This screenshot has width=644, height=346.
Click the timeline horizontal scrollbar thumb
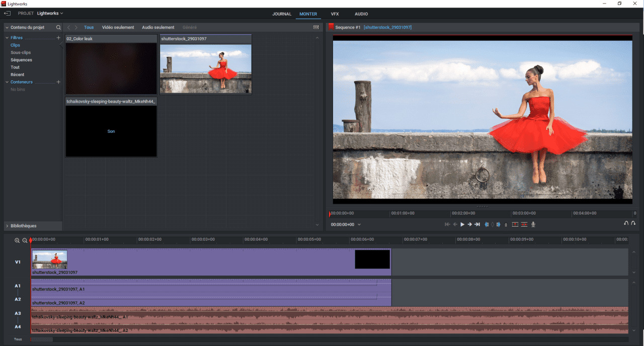pyautogui.click(x=42, y=339)
